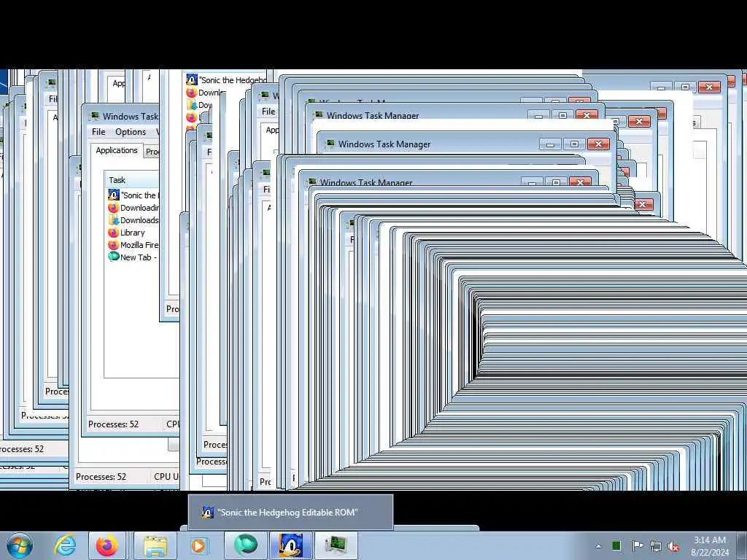Select the Sonic entry under the Task header
747x560 pixels.
(x=133, y=195)
